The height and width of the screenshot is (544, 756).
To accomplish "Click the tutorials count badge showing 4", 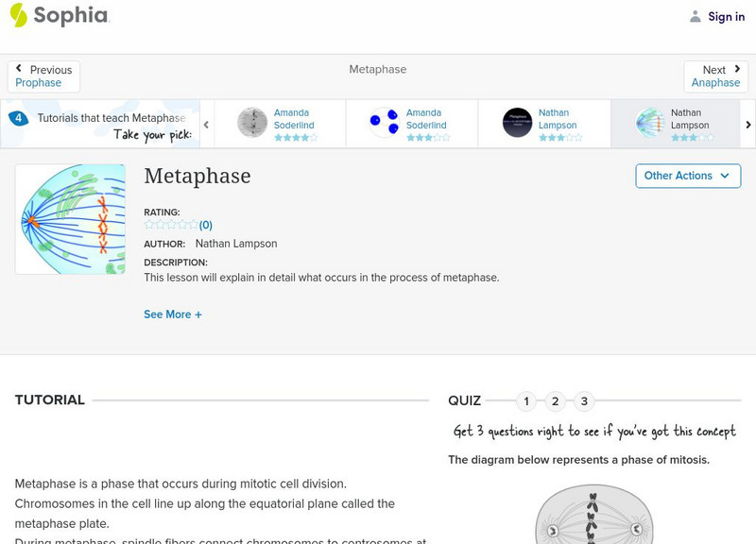I will pyautogui.click(x=18, y=118).
